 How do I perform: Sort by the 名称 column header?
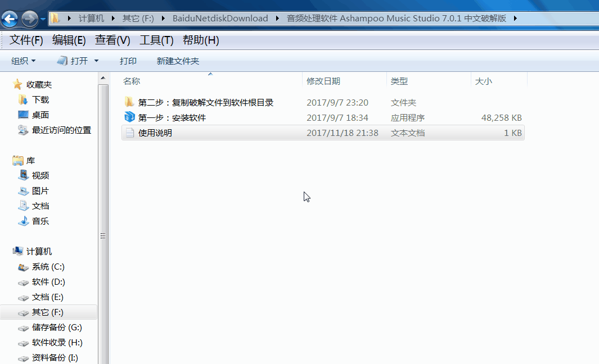tap(132, 81)
